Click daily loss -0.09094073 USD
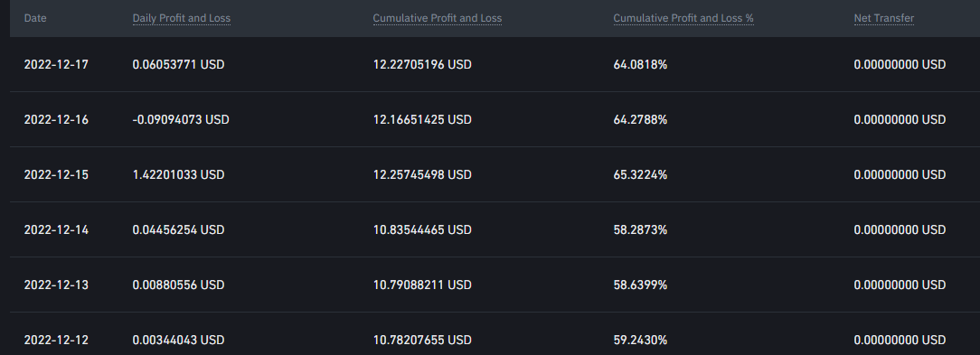Viewport: 980px width, 355px height. pos(181,119)
